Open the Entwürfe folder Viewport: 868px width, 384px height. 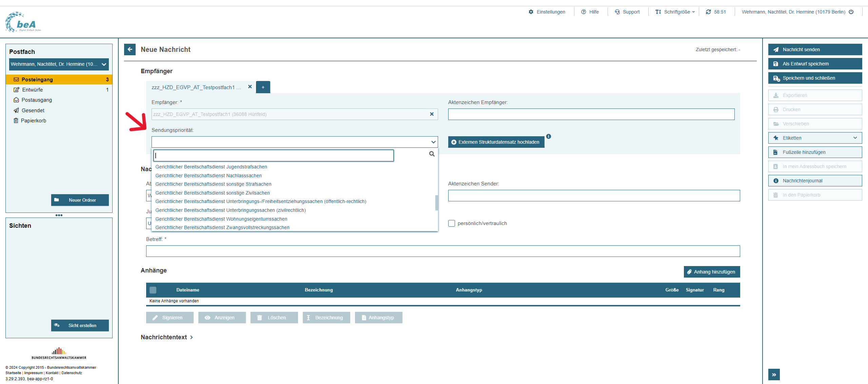click(x=33, y=90)
